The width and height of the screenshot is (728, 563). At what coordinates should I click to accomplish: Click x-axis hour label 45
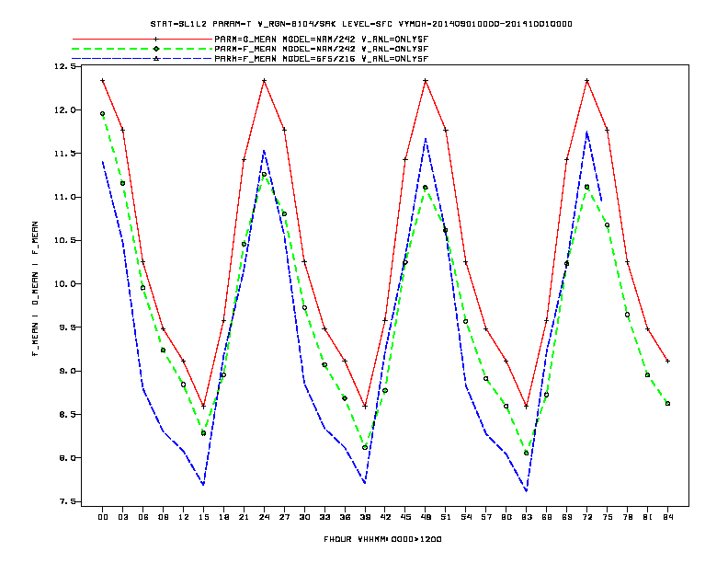tap(405, 517)
